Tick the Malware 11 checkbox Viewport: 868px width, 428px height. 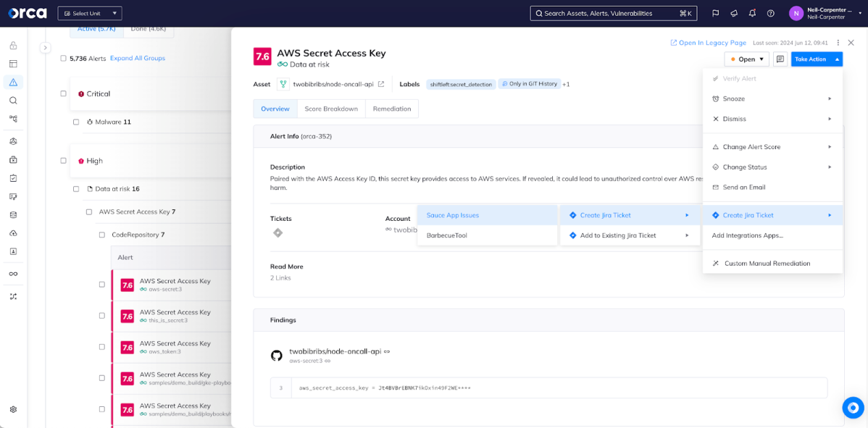point(76,122)
